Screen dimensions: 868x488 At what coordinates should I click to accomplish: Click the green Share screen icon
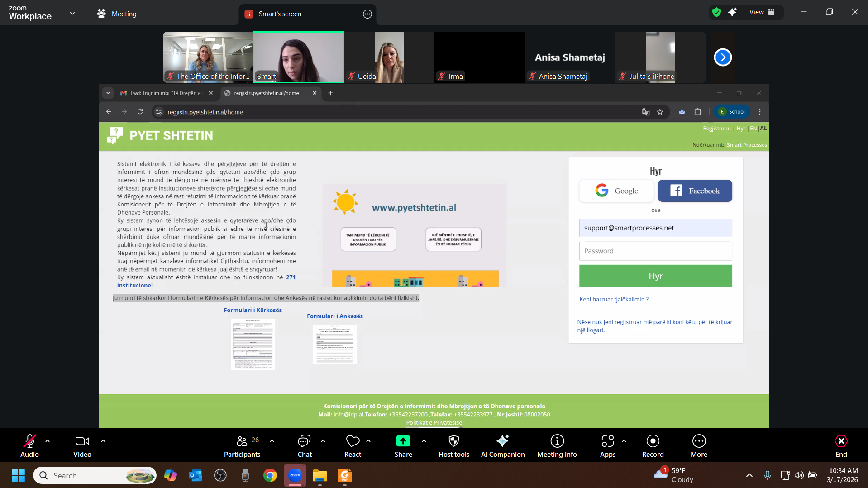[x=403, y=441]
